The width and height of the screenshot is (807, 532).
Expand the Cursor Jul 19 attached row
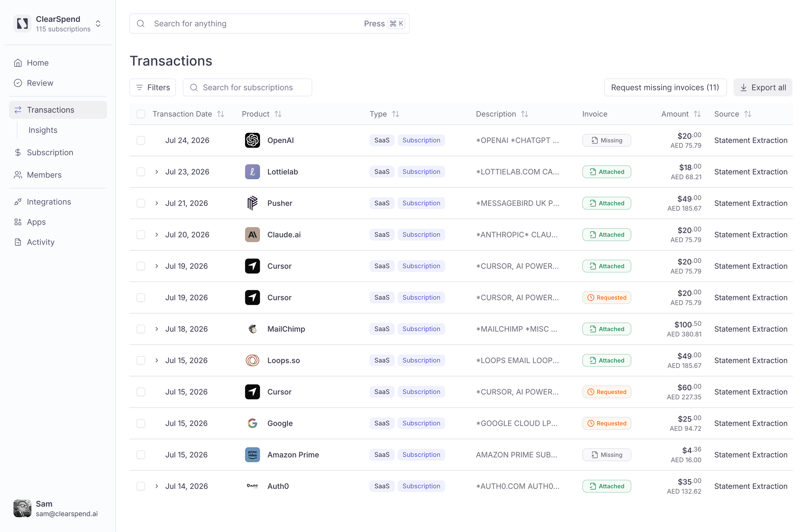(x=157, y=266)
